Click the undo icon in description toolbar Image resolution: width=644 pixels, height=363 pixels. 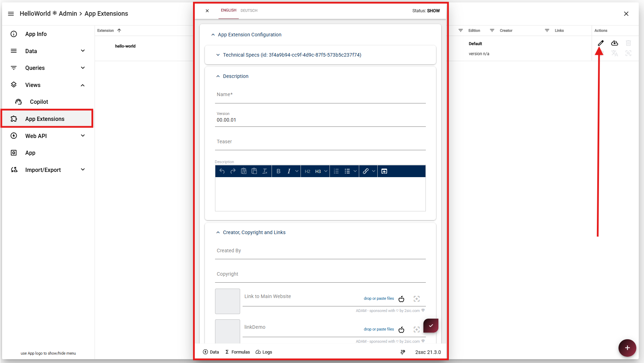coord(222,171)
